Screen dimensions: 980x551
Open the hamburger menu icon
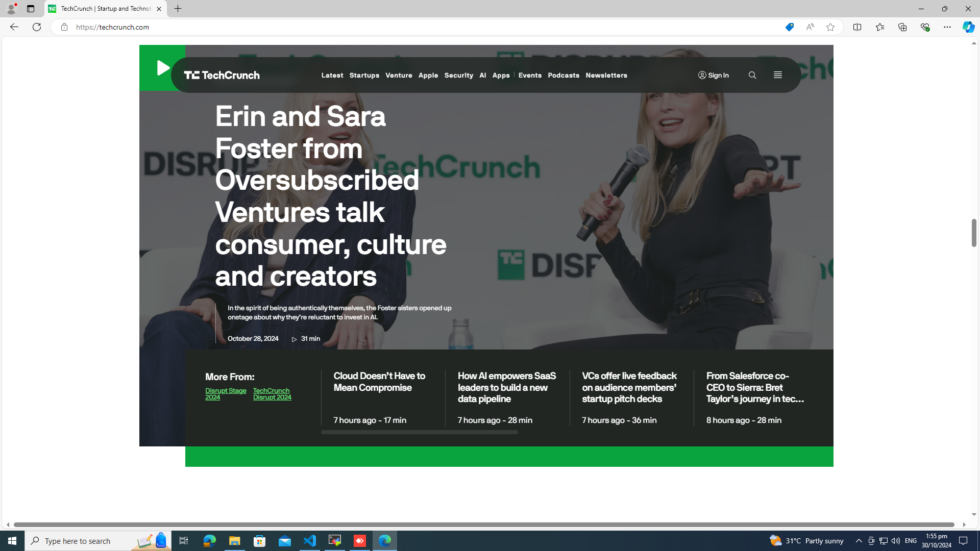[777, 75]
